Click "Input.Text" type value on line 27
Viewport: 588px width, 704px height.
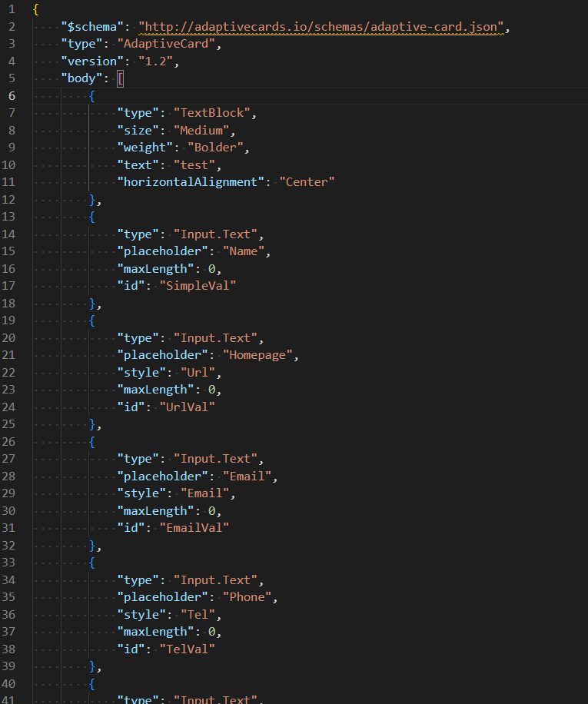(x=215, y=459)
